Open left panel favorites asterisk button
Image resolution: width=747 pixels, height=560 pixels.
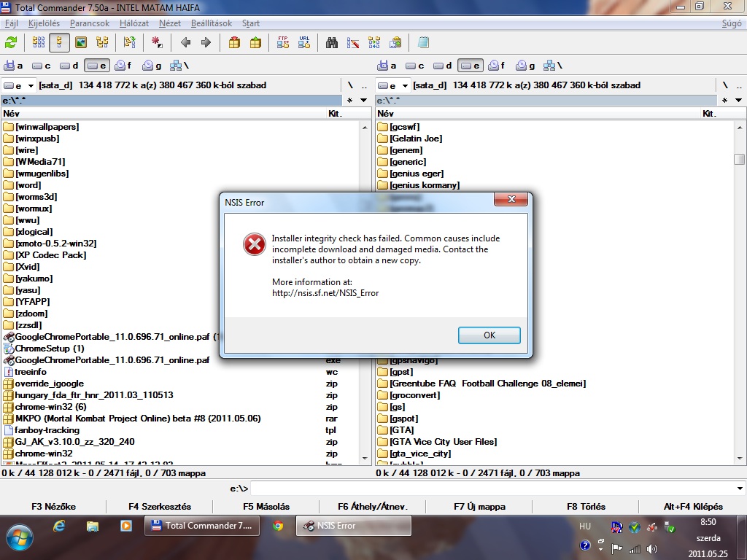(x=349, y=101)
